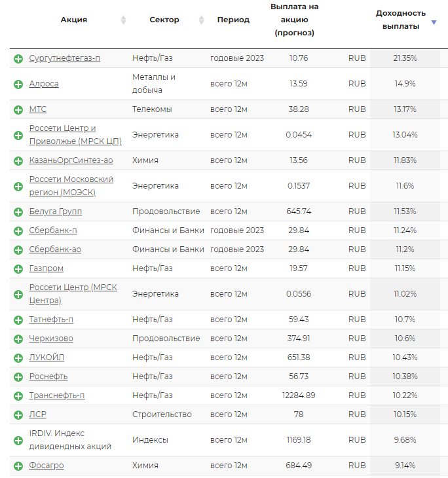Select the 11.24% yield cell

[405, 230]
